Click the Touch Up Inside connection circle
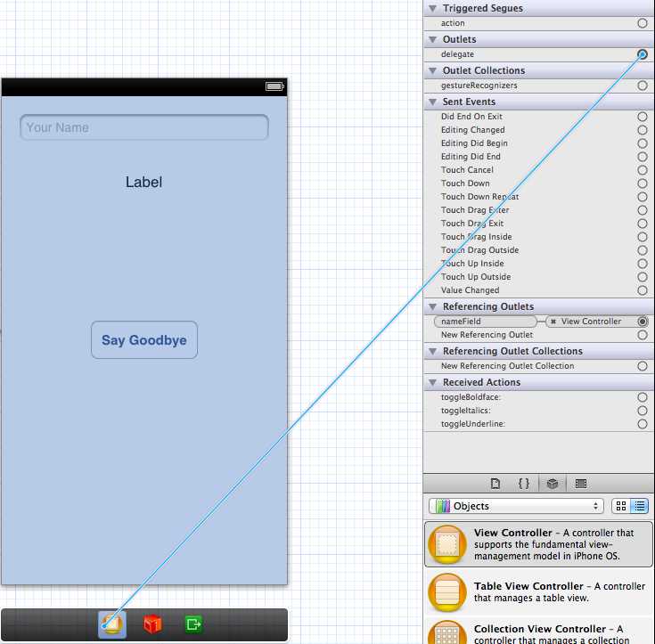The height and width of the screenshot is (644, 655). point(643,264)
